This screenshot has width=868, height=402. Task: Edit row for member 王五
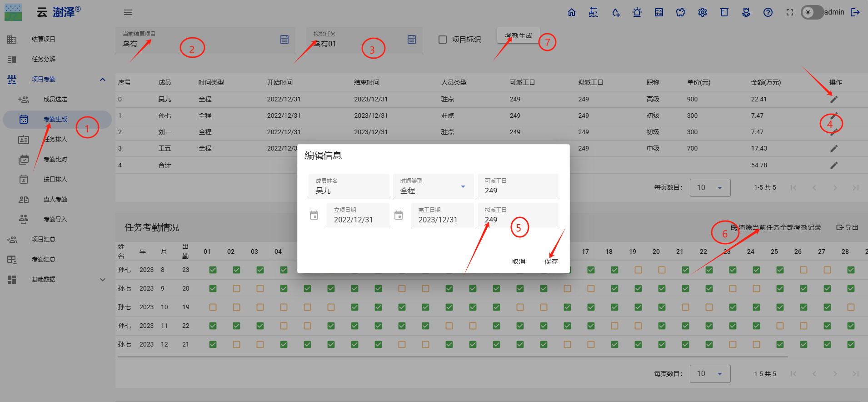[x=834, y=148]
